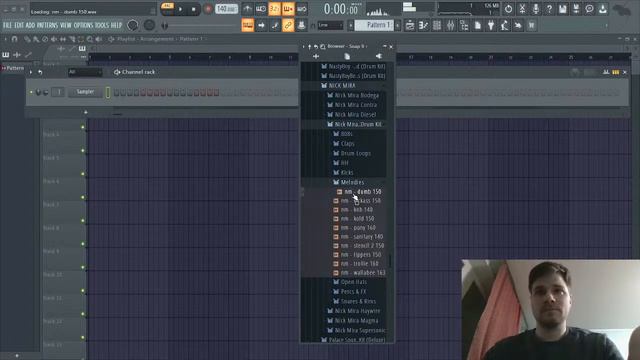
Task: Expand the Kicks folder
Action: point(347,173)
